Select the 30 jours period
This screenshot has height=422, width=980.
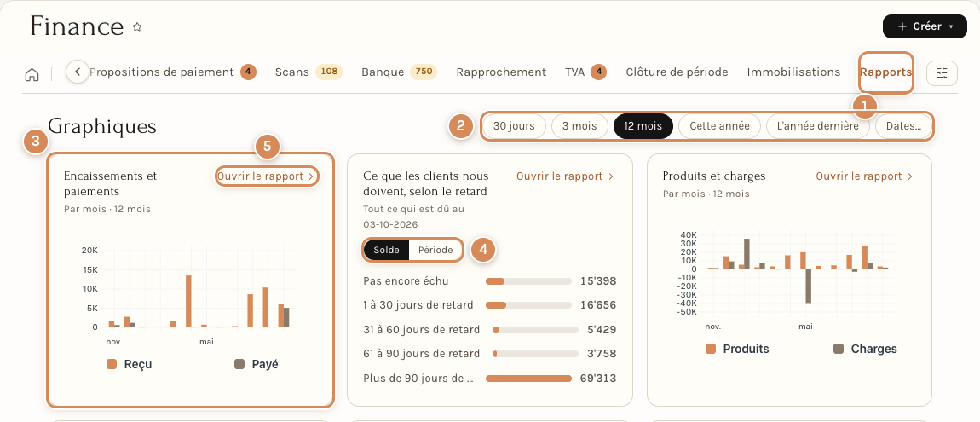514,125
